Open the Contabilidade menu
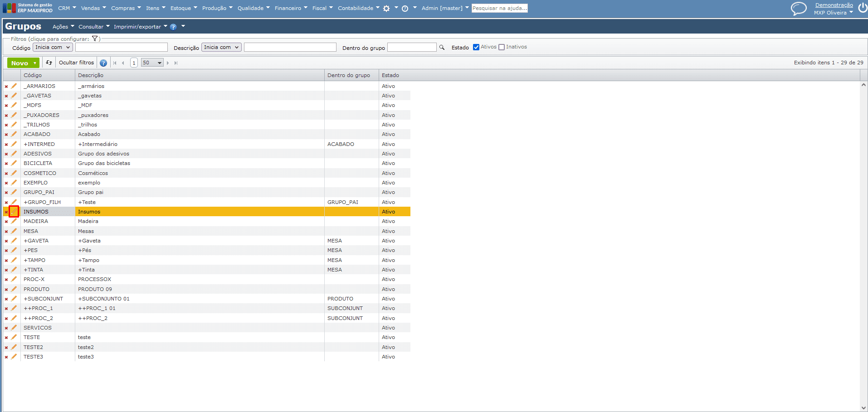The image size is (868, 412). pyautogui.click(x=359, y=8)
